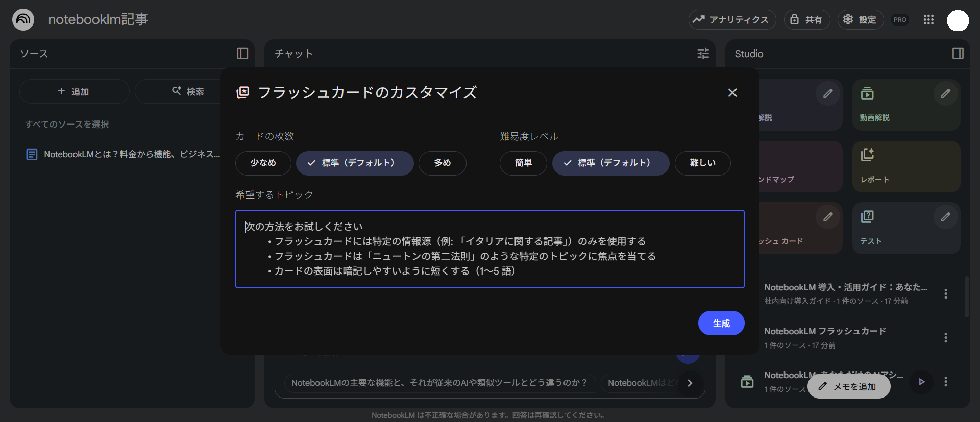Click the 検索 source search button
The image size is (980, 422).
click(188, 91)
